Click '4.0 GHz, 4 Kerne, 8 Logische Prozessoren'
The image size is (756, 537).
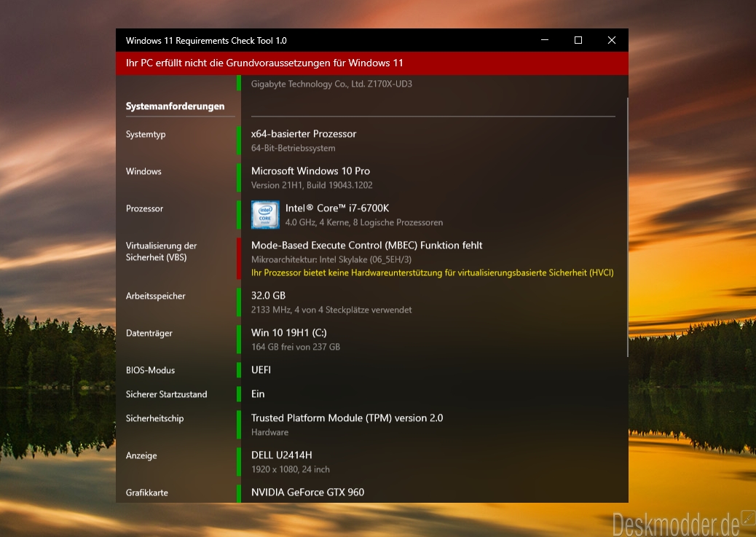click(x=364, y=222)
